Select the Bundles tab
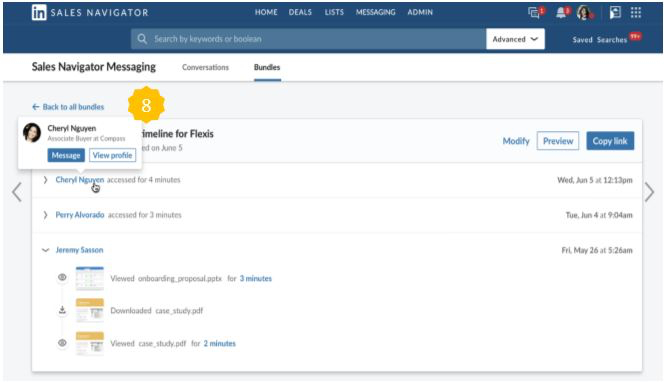 point(267,67)
